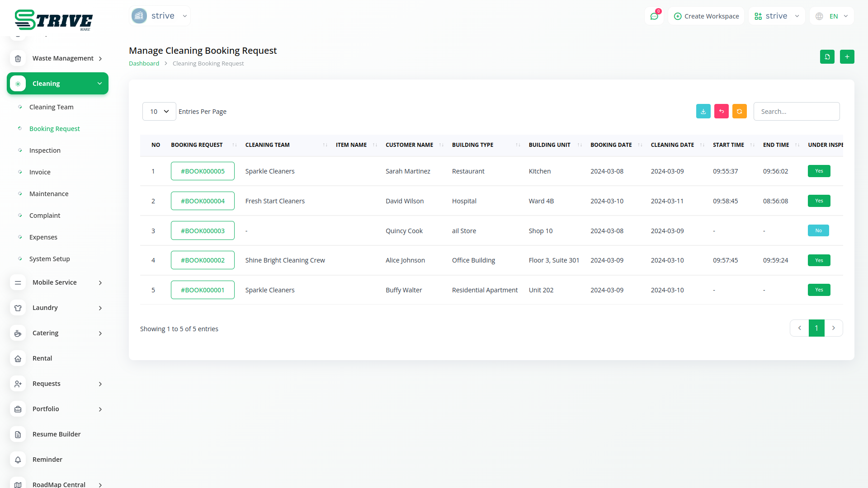Click the Search input field
Viewport: 868px width, 488px height.
coord(796,112)
